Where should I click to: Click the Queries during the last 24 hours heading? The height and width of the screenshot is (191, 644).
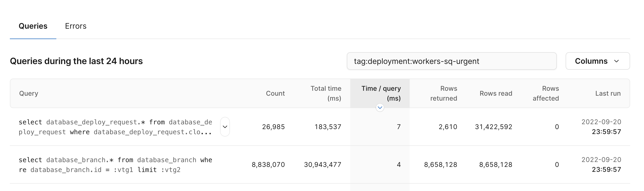[76, 61]
